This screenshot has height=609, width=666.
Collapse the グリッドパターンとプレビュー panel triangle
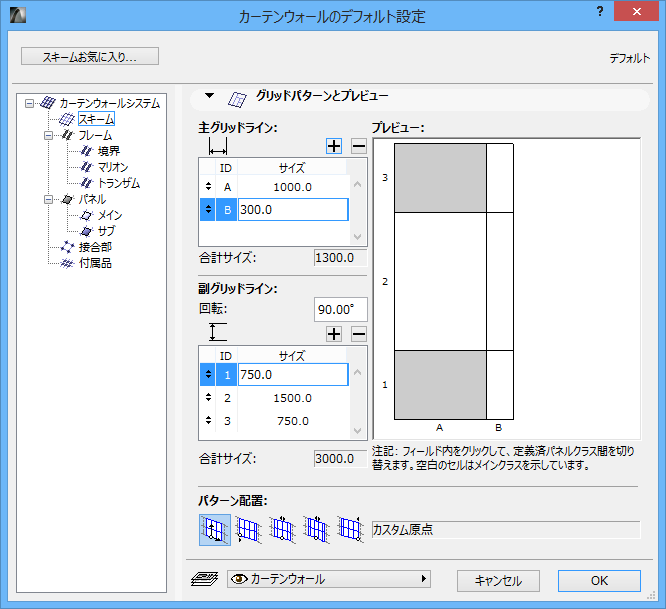pos(209,96)
